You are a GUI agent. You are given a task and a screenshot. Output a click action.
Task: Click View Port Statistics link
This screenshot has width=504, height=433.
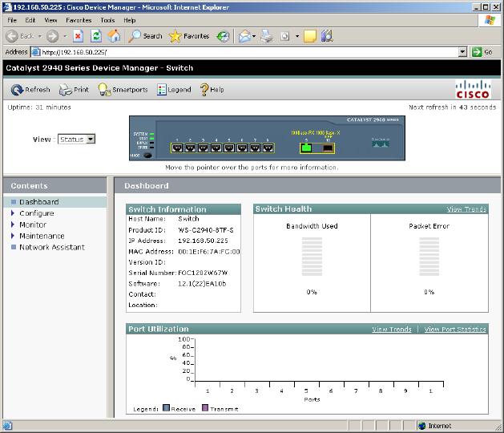pos(455,329)
